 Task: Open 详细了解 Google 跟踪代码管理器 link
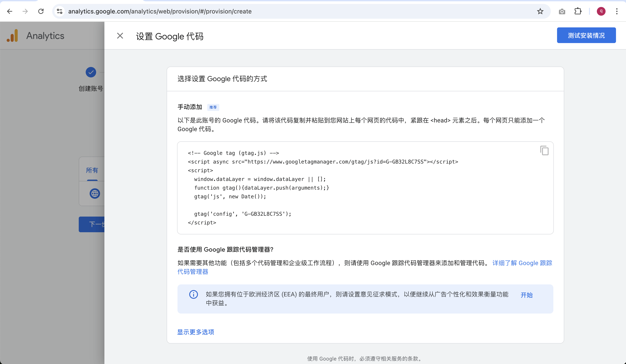pyautogui.click(x=522, y=263)
